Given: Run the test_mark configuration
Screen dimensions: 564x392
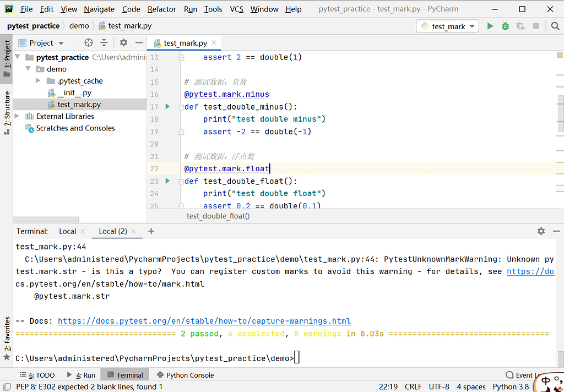Looking at the screenshot, I should 490,26.
